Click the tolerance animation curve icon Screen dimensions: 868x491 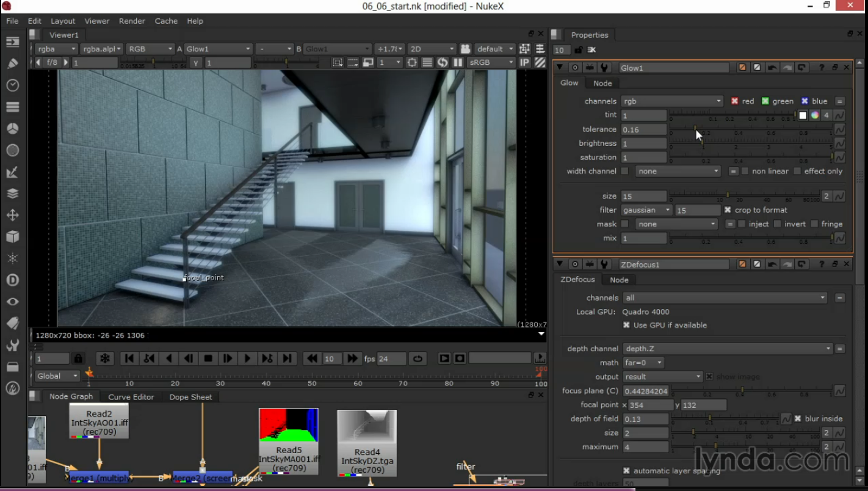(840, 129)
